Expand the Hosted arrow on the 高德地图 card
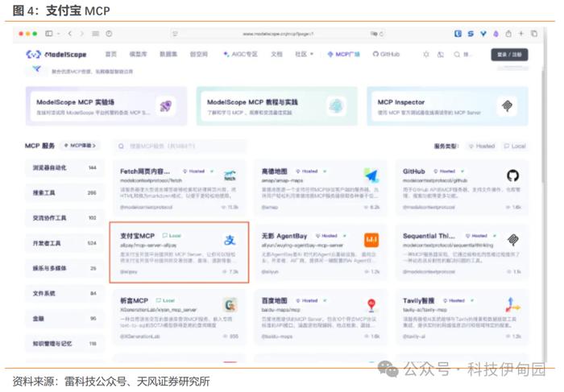This screenshot has height=392, width=564. click(325, 171)
